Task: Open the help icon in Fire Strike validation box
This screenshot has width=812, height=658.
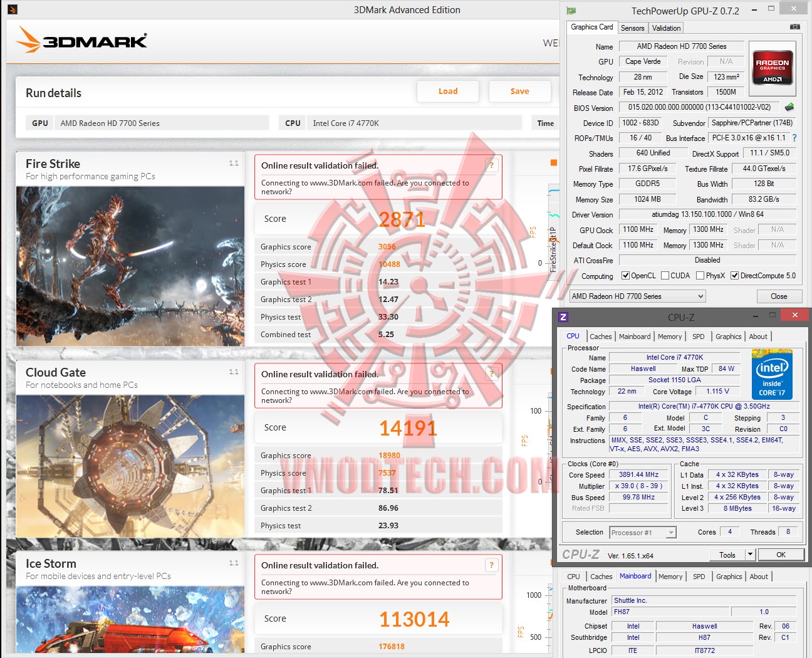Action: (x=492, y=165)
